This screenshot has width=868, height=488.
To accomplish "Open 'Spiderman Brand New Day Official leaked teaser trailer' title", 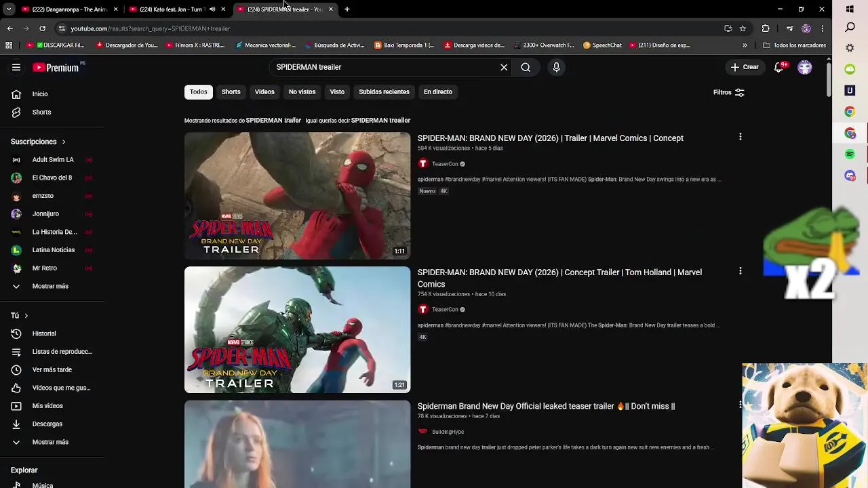I will 547,406.
